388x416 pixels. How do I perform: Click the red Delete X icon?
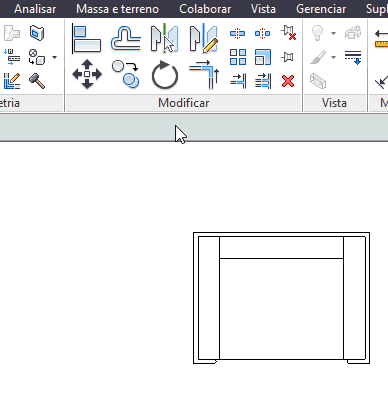click(288, 81)
